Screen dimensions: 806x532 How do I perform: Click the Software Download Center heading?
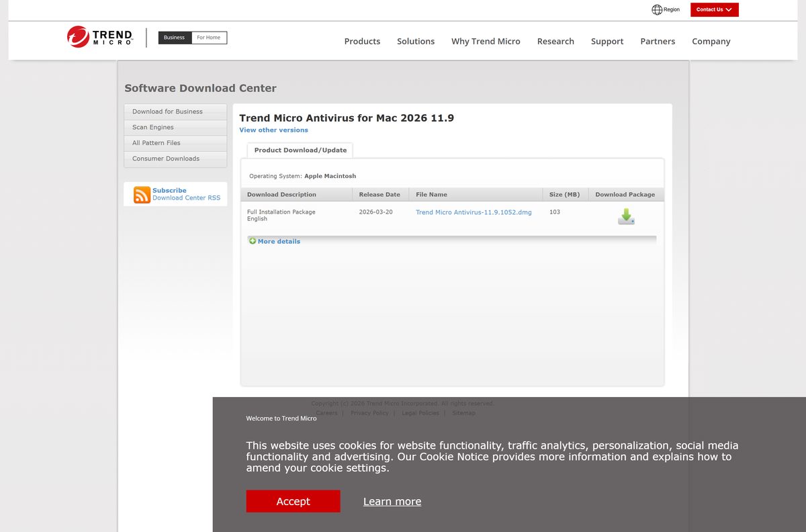click(200, 88)
